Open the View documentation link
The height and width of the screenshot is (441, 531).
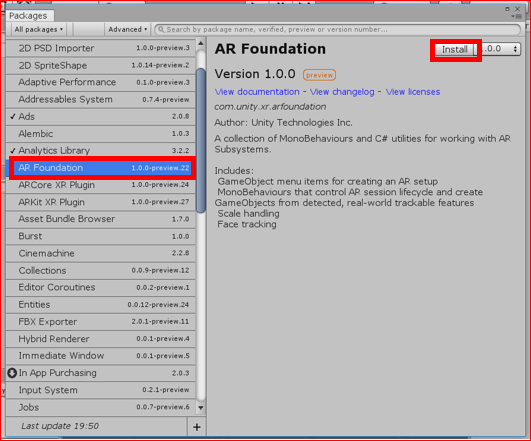point(257,92)
